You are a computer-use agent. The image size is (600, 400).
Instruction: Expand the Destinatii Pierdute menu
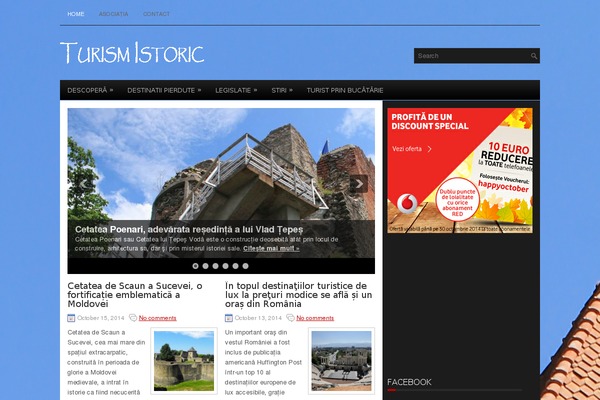coord(164,90)
